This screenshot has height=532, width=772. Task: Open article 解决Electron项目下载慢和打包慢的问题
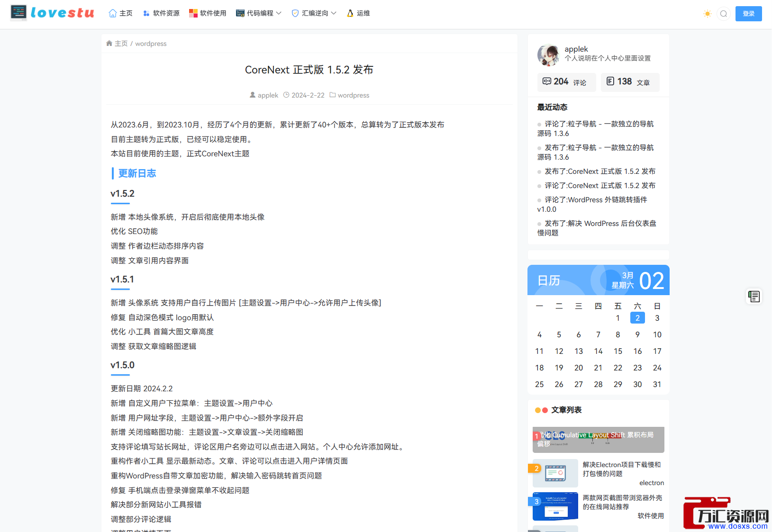(x=622, y=469)
